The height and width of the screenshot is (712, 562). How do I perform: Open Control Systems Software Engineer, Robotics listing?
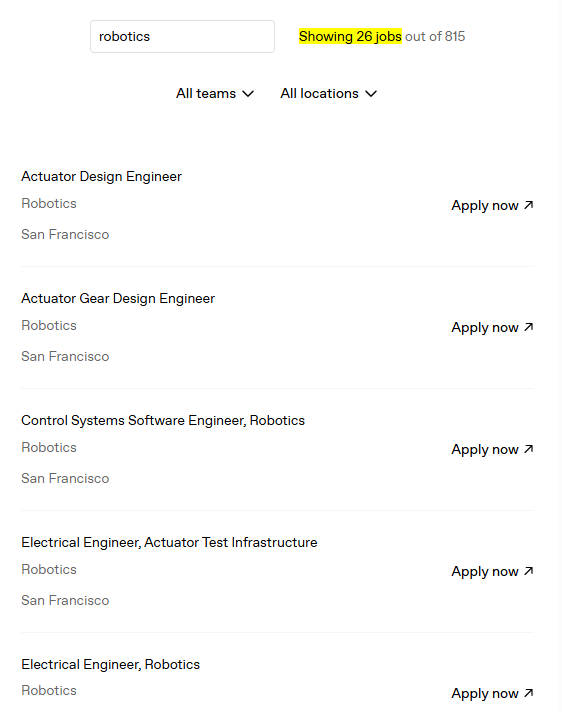[163, 420]
